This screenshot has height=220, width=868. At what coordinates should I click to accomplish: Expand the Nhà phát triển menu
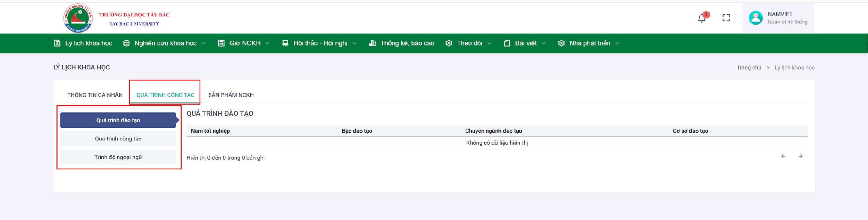(589, 43)
